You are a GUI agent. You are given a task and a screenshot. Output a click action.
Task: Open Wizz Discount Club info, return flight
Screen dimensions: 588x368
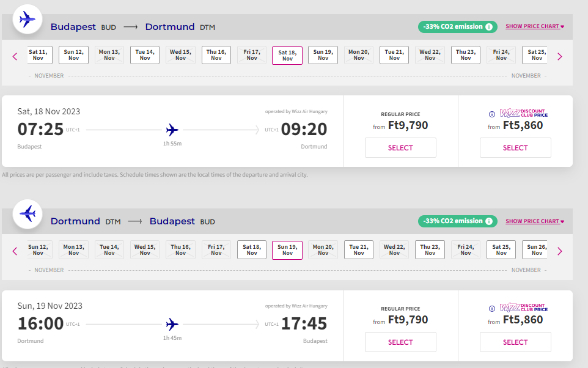pyautogui.click(x=491, y=308)
